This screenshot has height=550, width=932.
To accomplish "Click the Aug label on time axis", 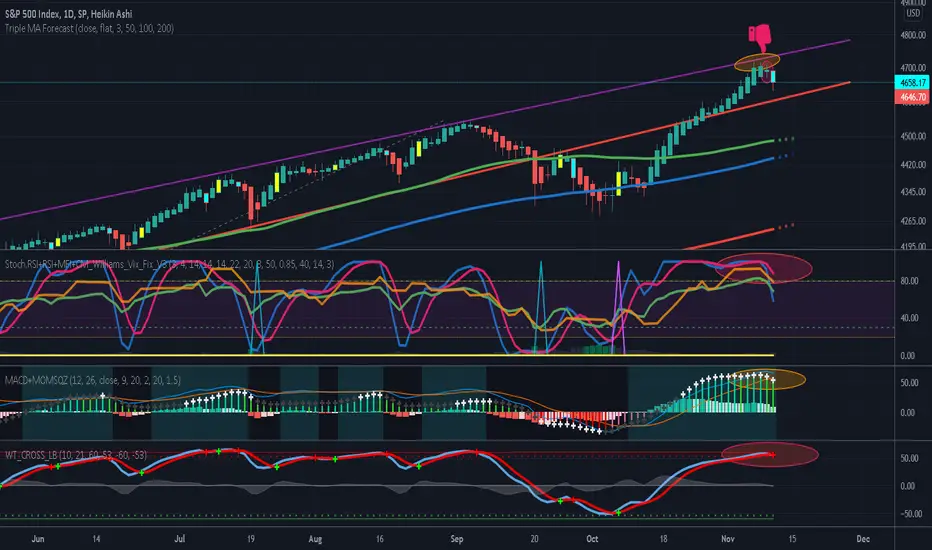I will (x=315, y=539).
